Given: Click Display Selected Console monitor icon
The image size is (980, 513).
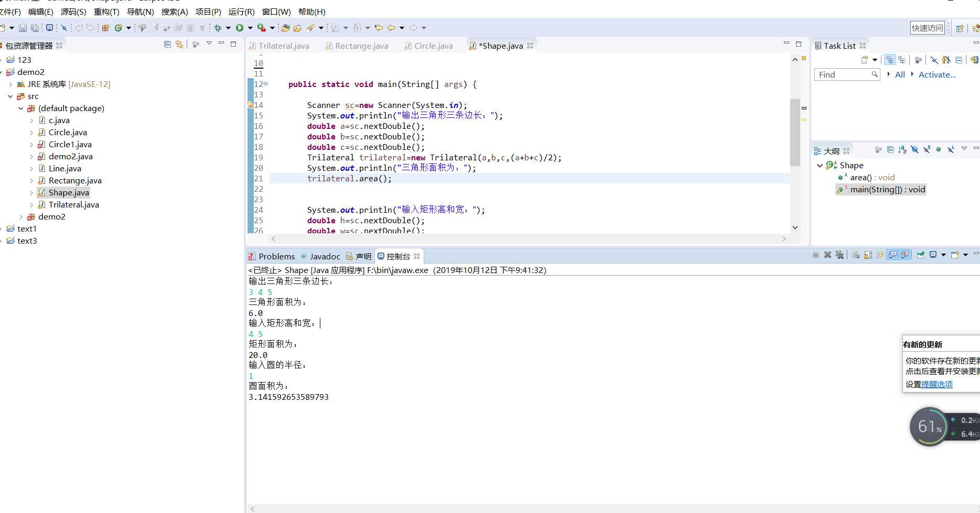Looking at the screenshot, I should pos(933,255).
